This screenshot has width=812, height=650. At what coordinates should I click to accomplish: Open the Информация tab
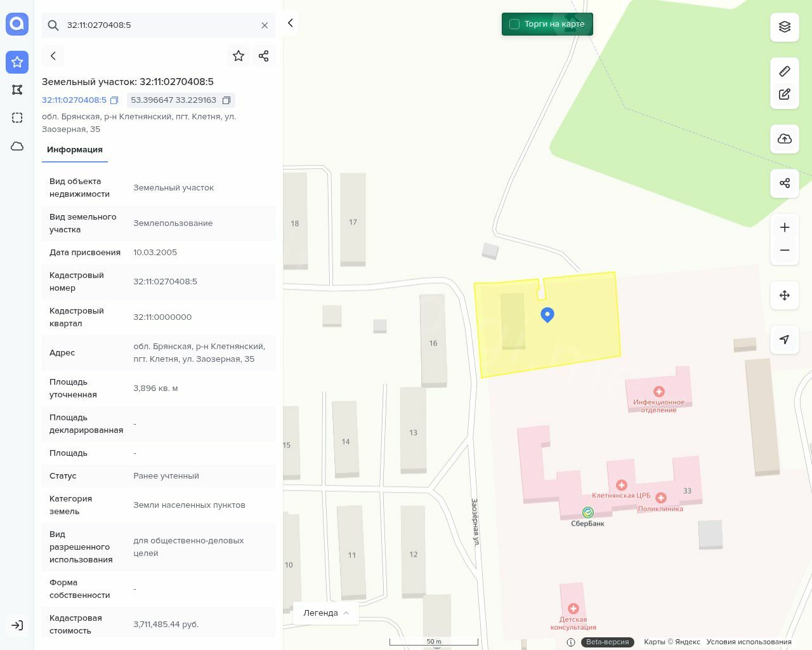click(75, 150)
